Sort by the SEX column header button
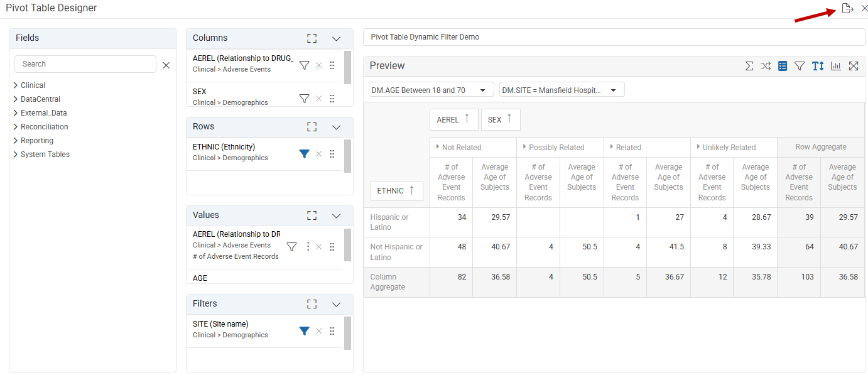 tap(501, 119)
